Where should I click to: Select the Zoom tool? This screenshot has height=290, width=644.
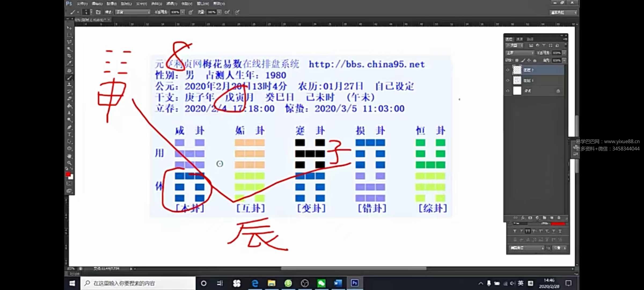(x=70, y=163)
